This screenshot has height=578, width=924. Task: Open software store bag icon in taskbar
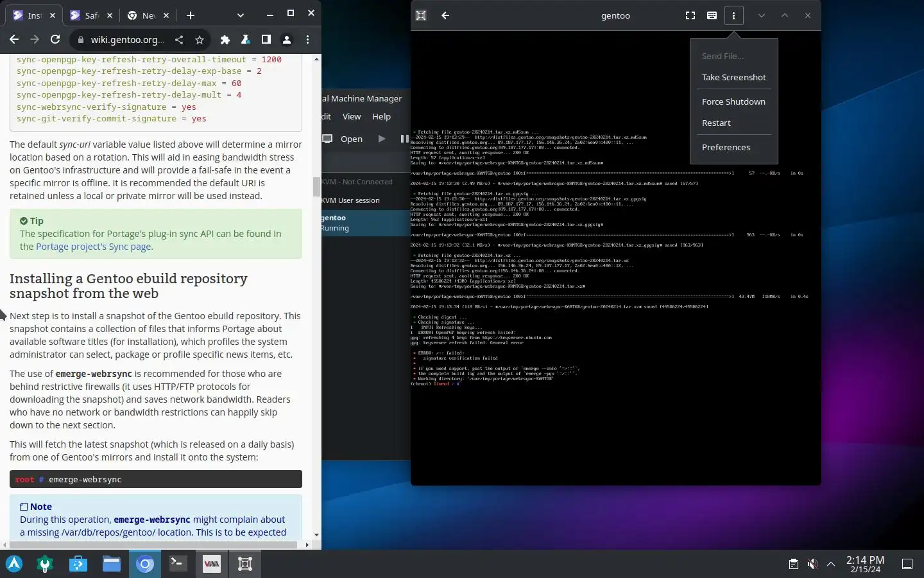click(x=78, y=564)
